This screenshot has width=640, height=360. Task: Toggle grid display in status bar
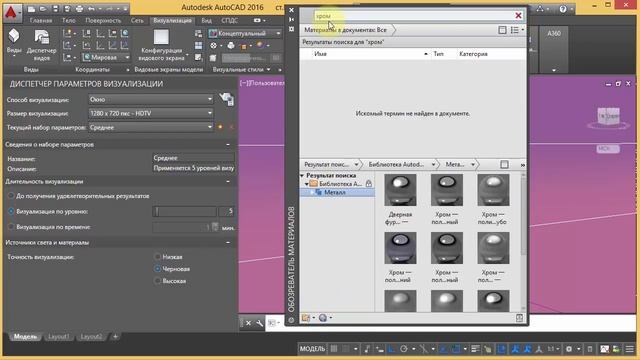334,349
